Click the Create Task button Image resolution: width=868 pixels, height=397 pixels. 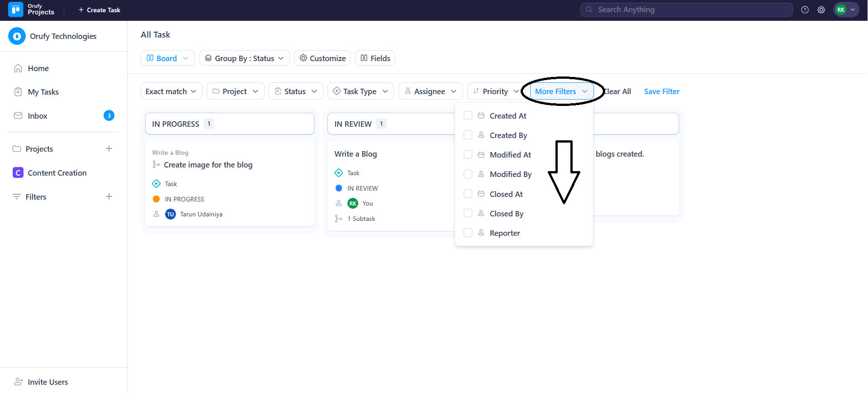[x=99, y=10]
